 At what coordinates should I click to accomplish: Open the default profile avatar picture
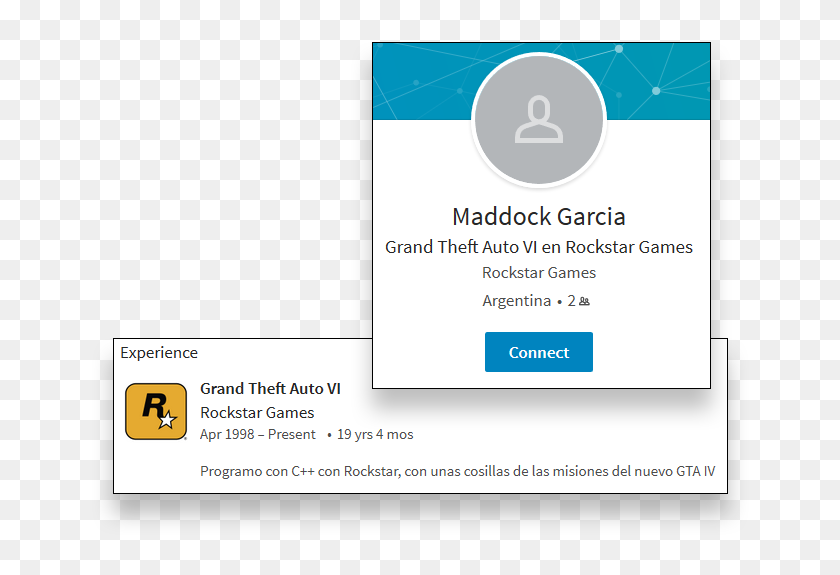pyautogui.click(x=538, y=120)
